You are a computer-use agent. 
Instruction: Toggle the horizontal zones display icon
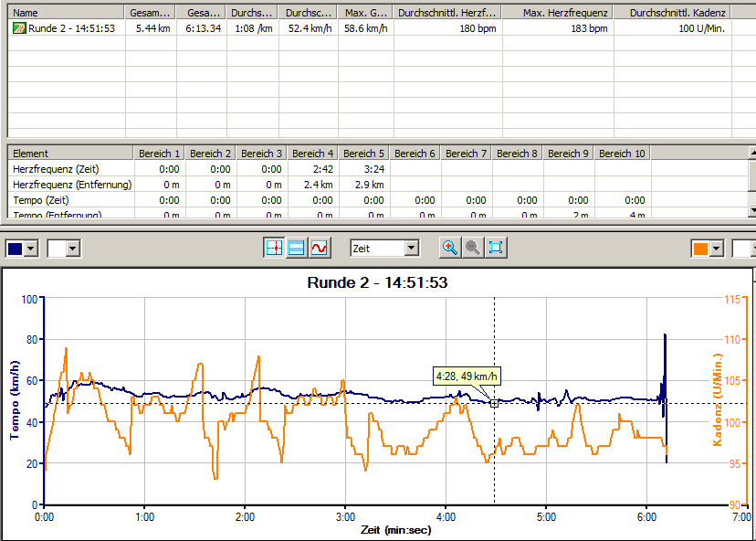pos(297,248)
